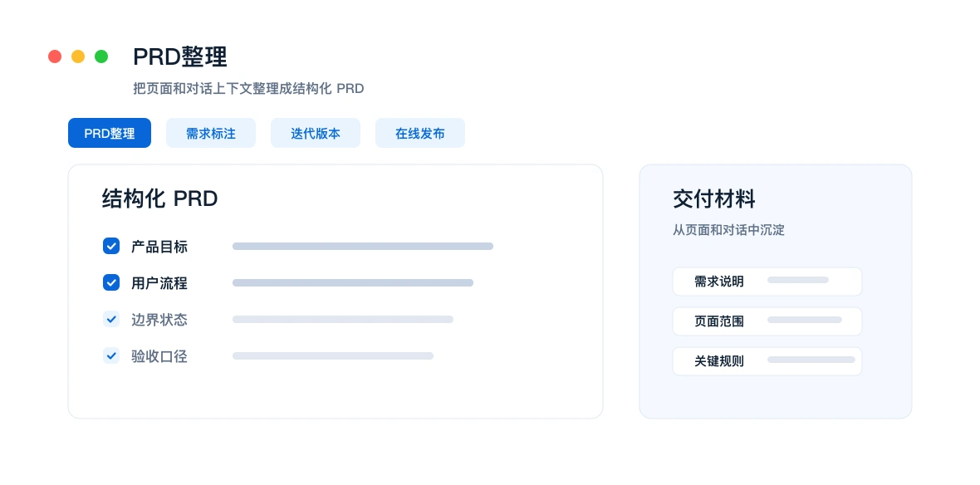Toggle the 验收口径 checkbox
This screenshot has height=485, width=980.
(111, 355)
